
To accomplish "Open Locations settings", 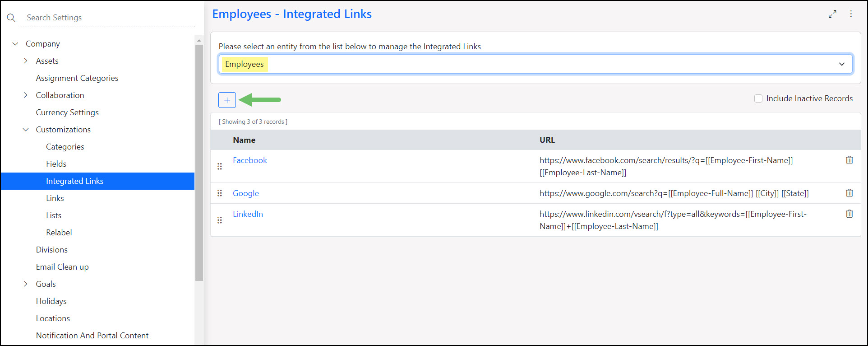I will click(x=53, y=318).
